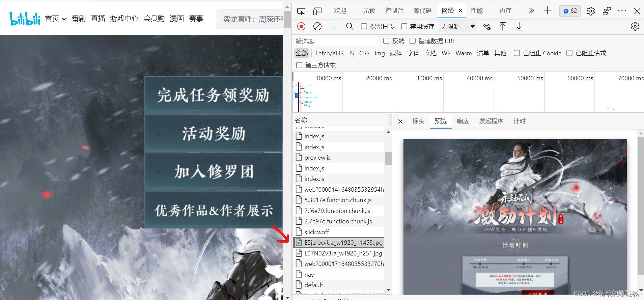
Task: Filter requests by 字体 fonts
Action: click(413, 53)
